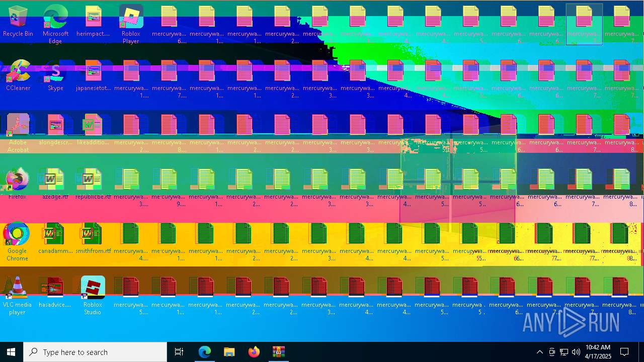Viewport: 644px width, 362px height.
Task: Open Microsoft Edge from the taskbar
Action: click(x=204, y=352)
